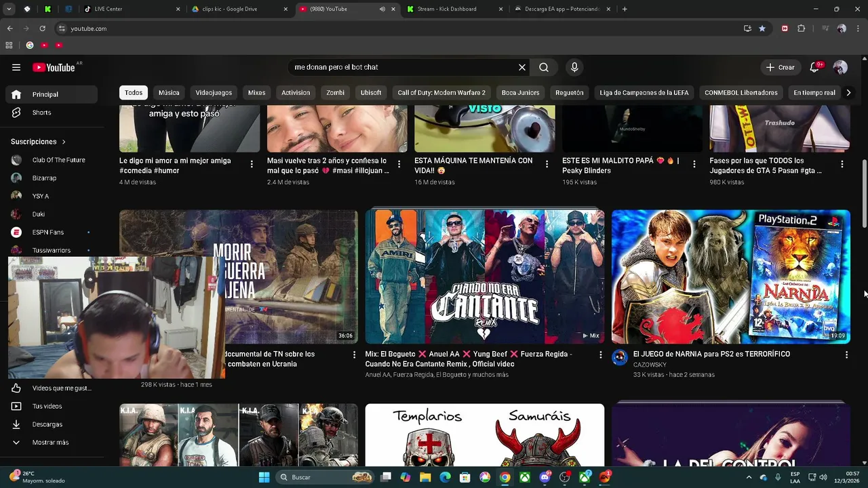This screenshot has height=488, width=868.
Task: Click the CAZOWSKY channel name
Action: (x=650, y=365)
